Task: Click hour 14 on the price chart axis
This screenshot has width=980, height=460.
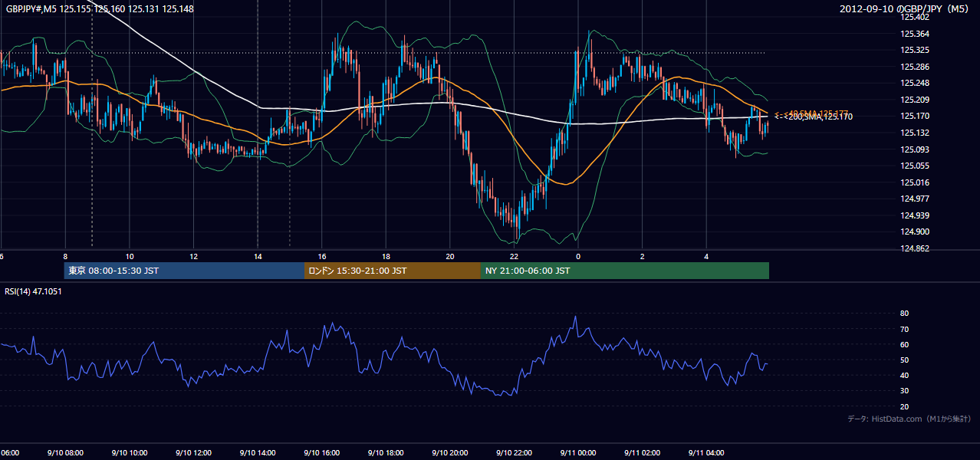Action: click(258, 256)
